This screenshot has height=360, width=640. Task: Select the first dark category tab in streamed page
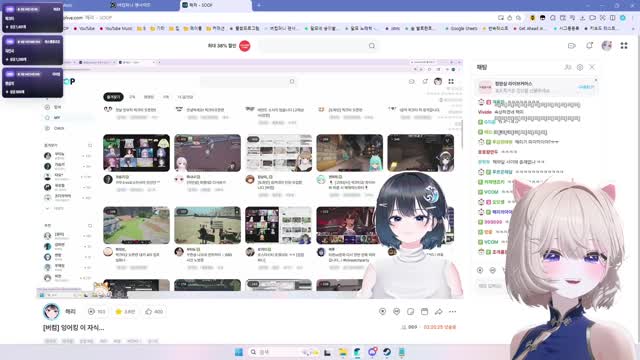pos(113,97)
